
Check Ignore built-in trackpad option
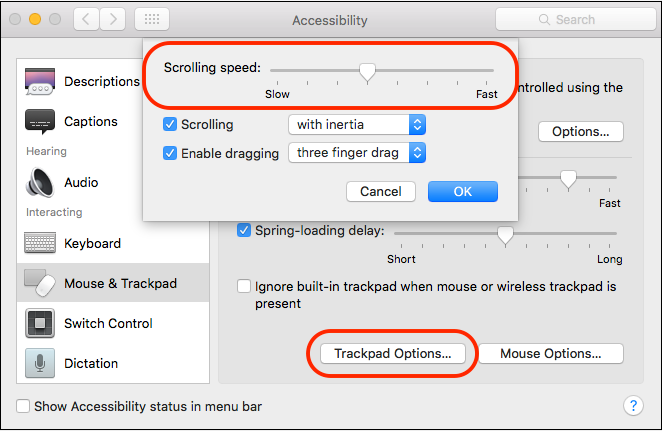244,286
